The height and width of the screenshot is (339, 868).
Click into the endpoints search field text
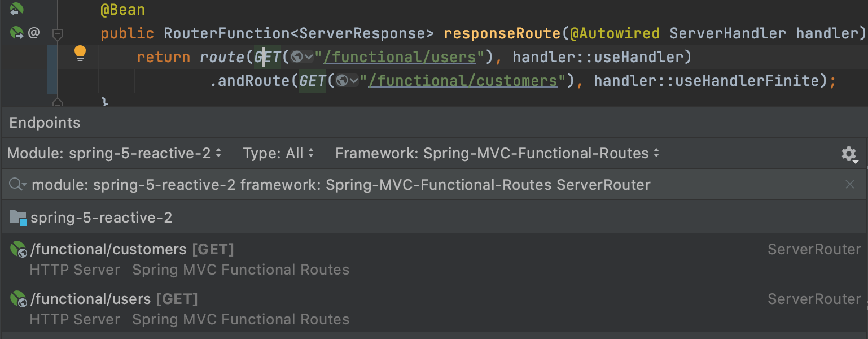click(341, 185)
